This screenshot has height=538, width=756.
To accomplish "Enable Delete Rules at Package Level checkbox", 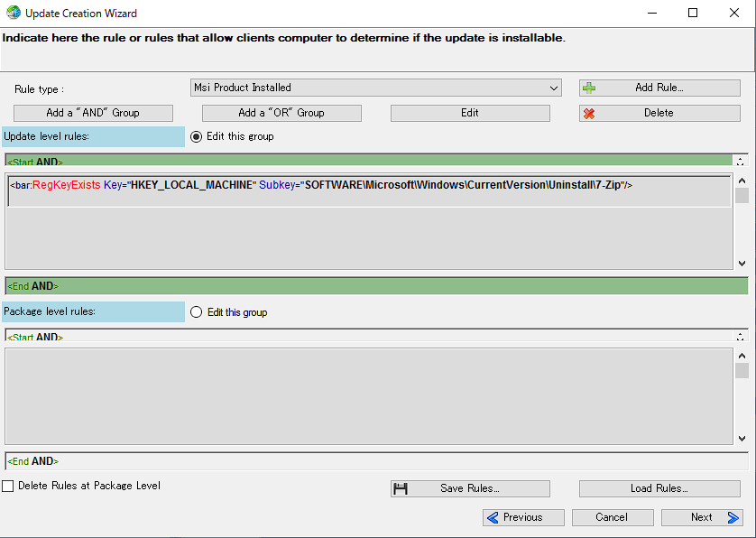I will tap(8, 486).
